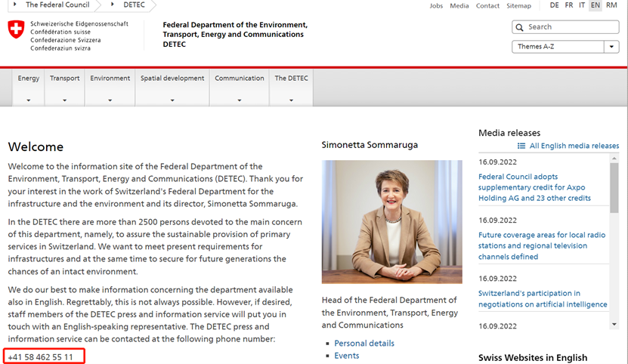This screenshot has width=628, height=364.
Task: Open the Sitemap link
Action: [x=518, y=5]
